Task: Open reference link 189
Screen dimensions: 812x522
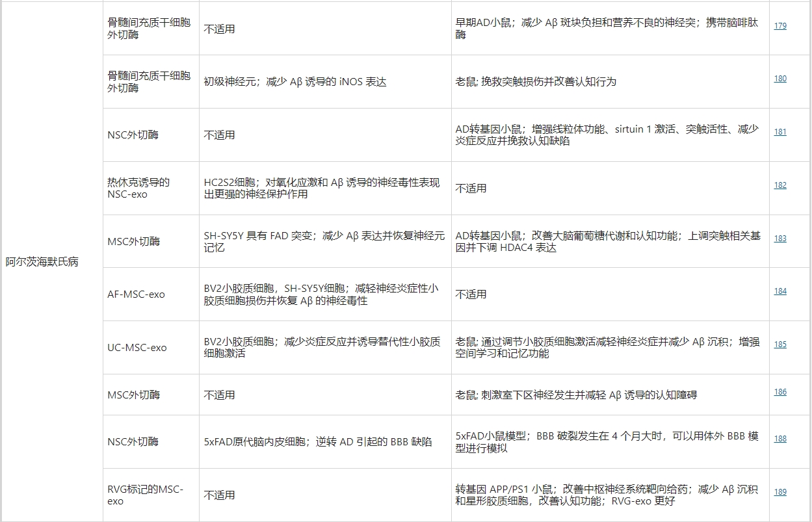Action: 779,492
